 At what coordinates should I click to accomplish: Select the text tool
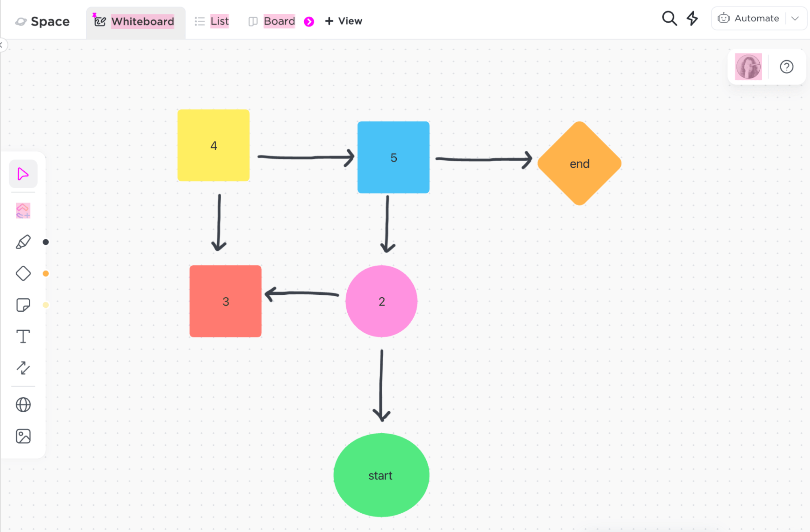coord(23,337)
